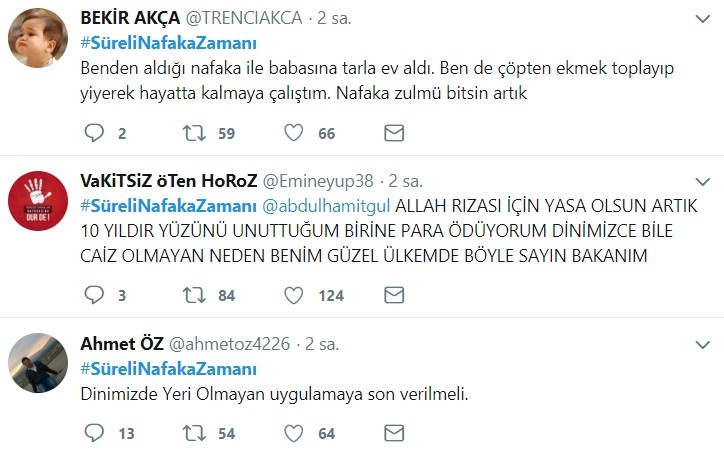The height and width of the screenshot is (459, 724).
Task: Open the @abdulhamitgul mention link
Action: [328, 205]
